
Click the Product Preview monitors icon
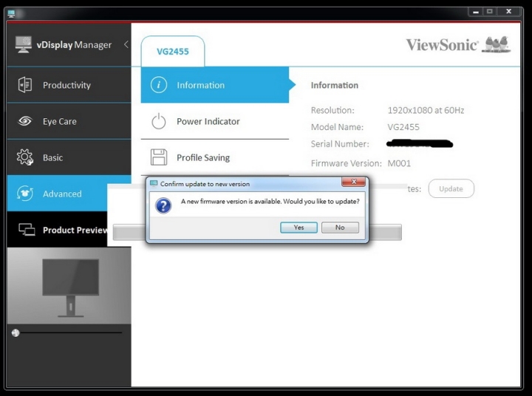(27, 230)
